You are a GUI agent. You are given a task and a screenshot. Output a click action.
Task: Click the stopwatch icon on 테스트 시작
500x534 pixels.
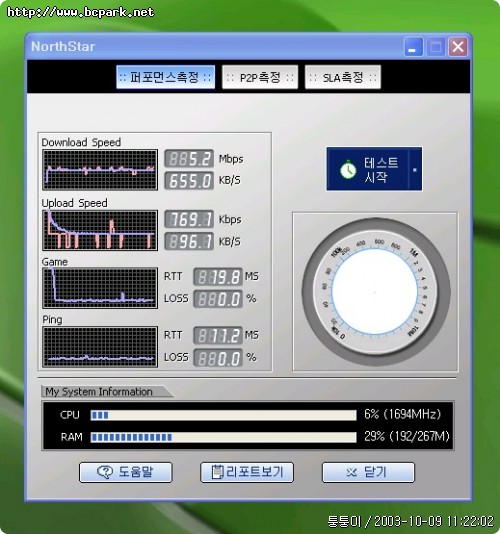tap(348, 169)
